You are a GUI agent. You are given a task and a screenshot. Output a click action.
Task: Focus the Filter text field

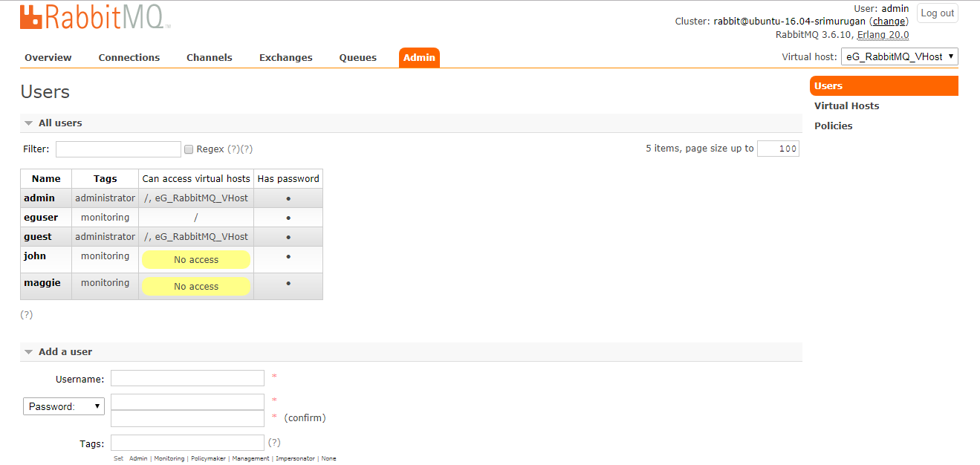[x=118, y=149]
